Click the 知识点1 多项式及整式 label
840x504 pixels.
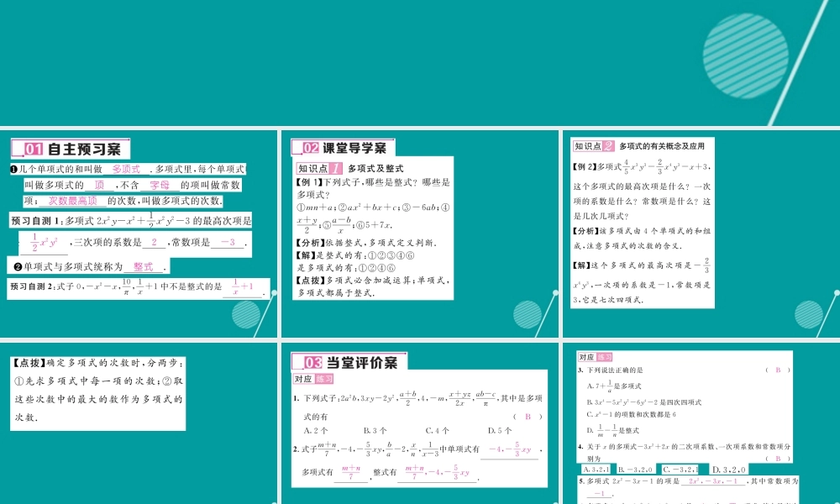point(349,168)
